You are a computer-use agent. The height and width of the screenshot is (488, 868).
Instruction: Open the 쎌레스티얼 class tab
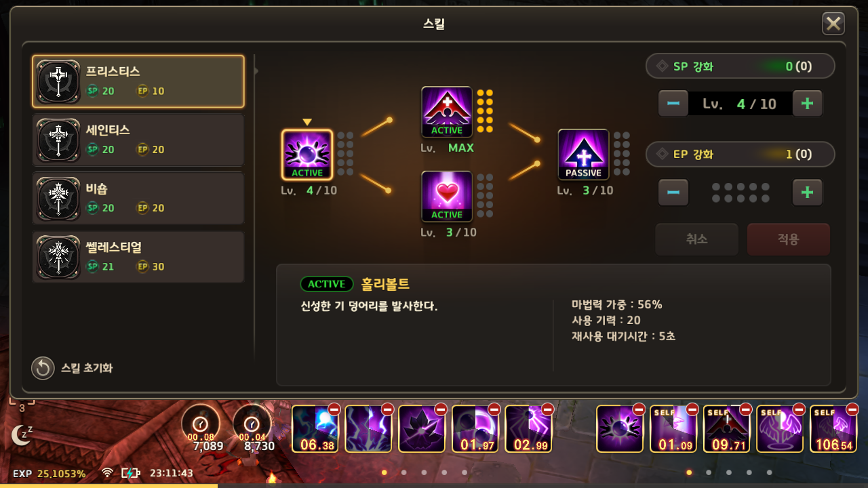(x=138, y=257)
